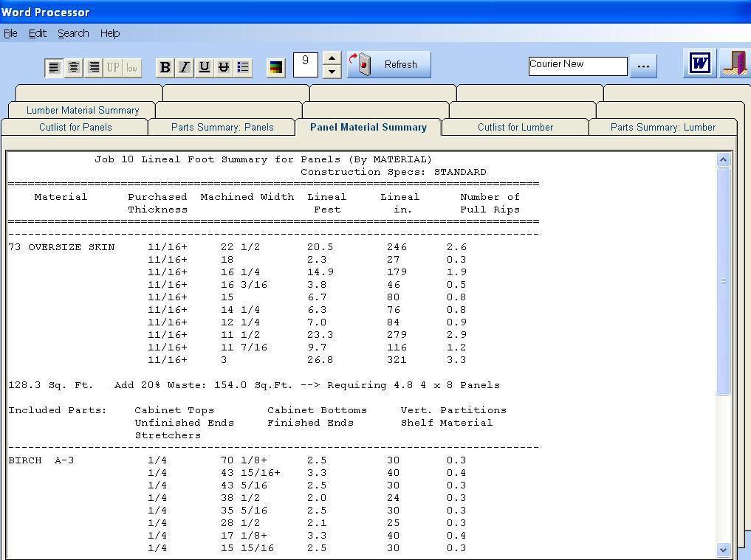Align text left in toolbar
The image size is (751, 560).
click(x=54, y=67)
